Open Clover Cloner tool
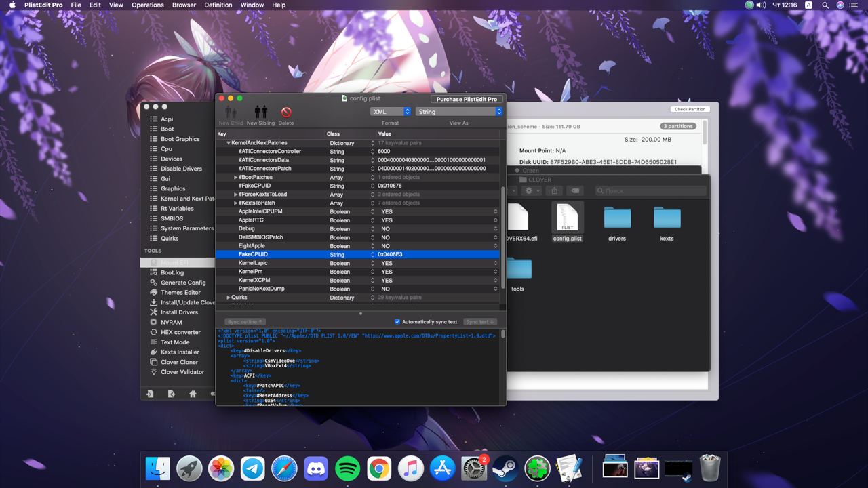The height and width of the screenshot is (488, 868). [x=179, y=362]
